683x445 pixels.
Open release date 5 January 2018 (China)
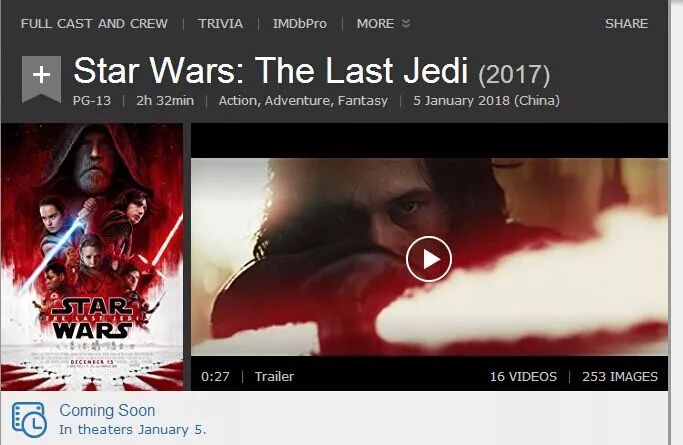coord(487,101)
